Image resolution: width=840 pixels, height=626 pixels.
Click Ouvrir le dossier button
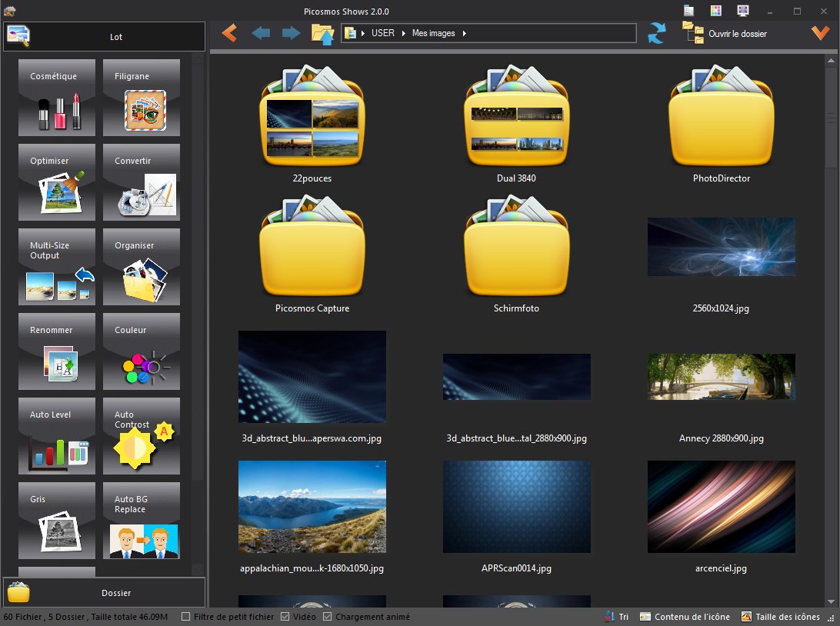pyautogui.click(x=725, y=33)
